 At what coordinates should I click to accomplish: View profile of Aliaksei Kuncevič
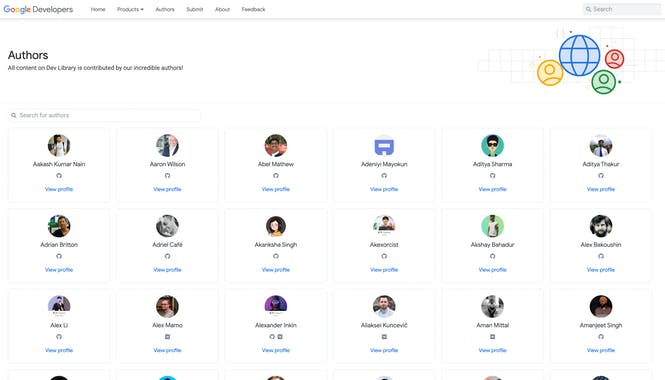384,350
